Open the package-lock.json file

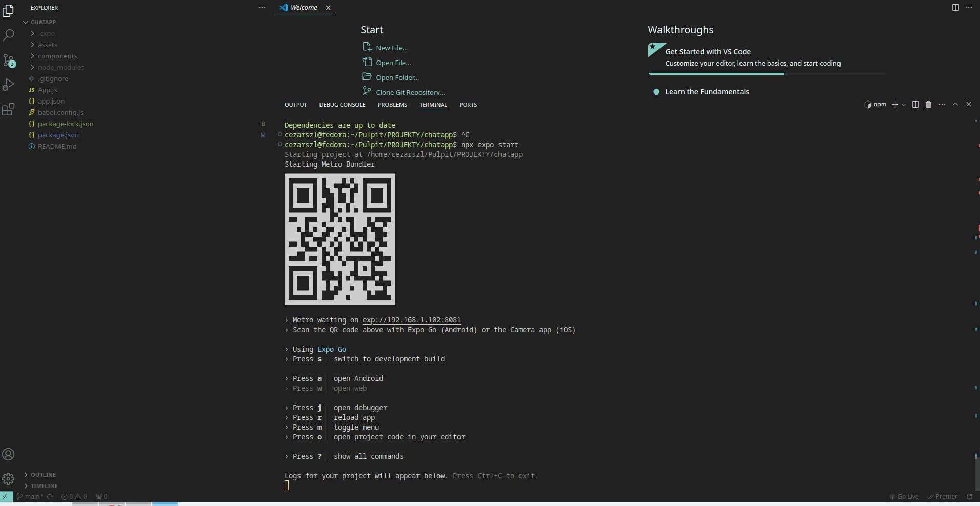click(x=65, y=124)
